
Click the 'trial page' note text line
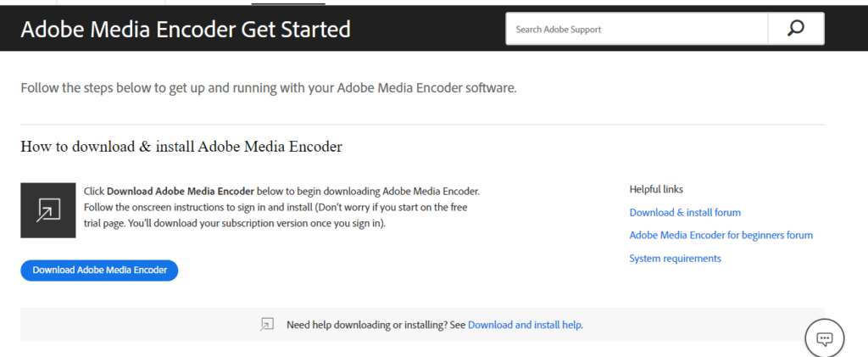tap(234, 223)
